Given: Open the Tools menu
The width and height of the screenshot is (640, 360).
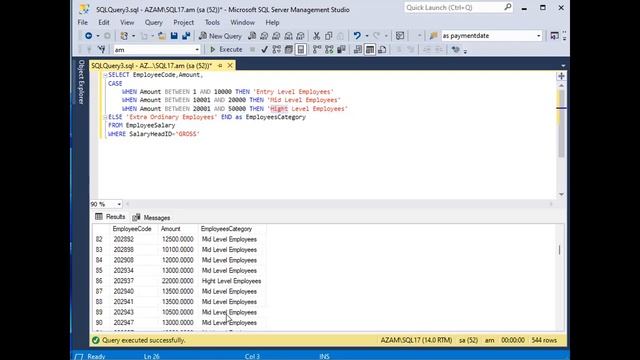Looking at the screenshot, I should coord(212,22).
